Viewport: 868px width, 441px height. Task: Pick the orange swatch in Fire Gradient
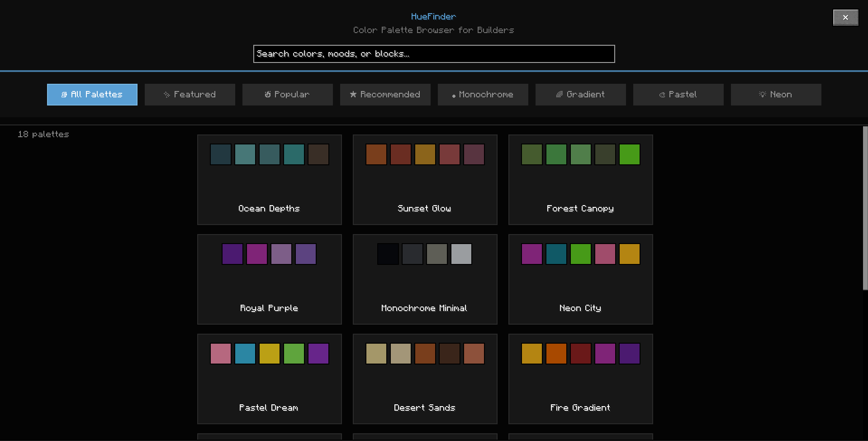coord(556,354)
